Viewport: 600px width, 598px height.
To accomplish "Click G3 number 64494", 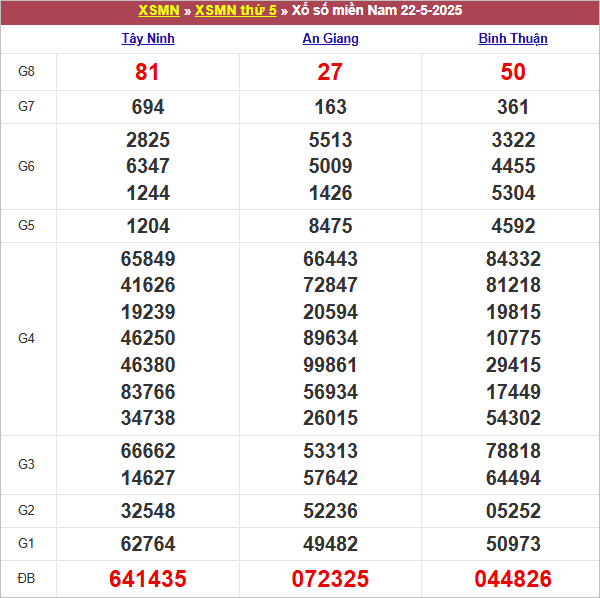I will pos(514,478).
